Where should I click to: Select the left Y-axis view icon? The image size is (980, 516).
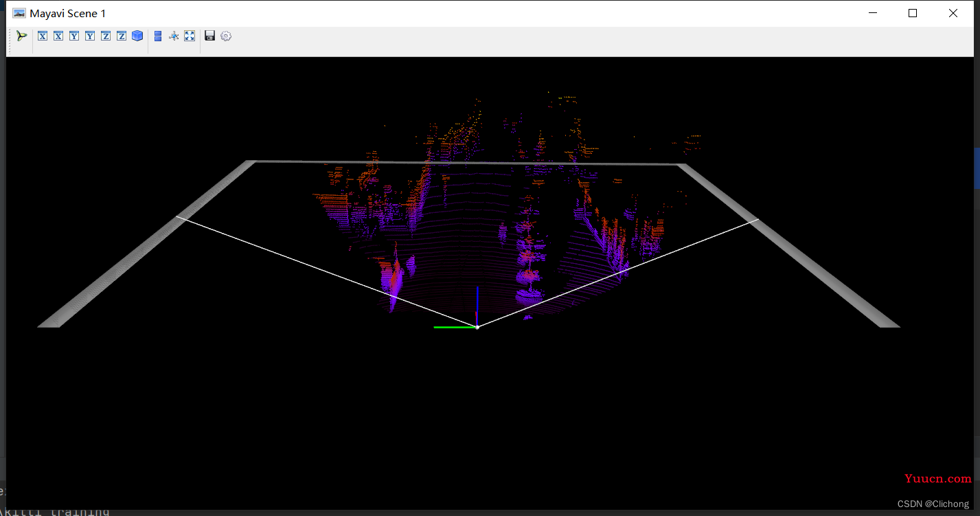74,36
